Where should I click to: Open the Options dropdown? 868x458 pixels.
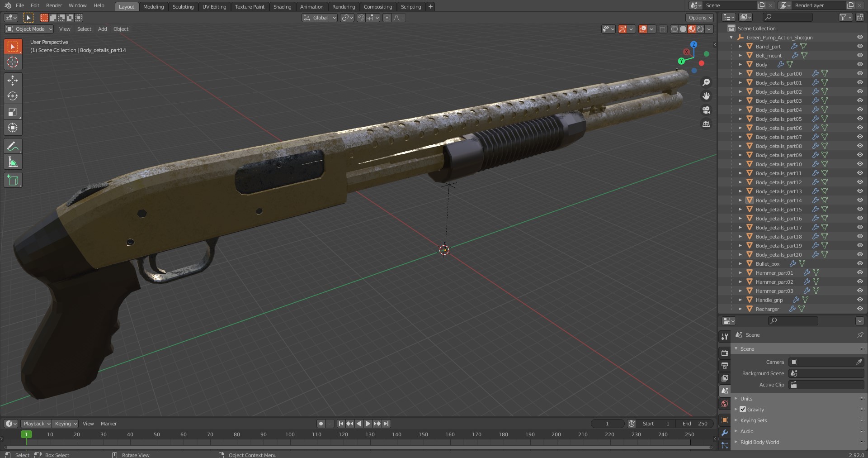click(700, 18)
